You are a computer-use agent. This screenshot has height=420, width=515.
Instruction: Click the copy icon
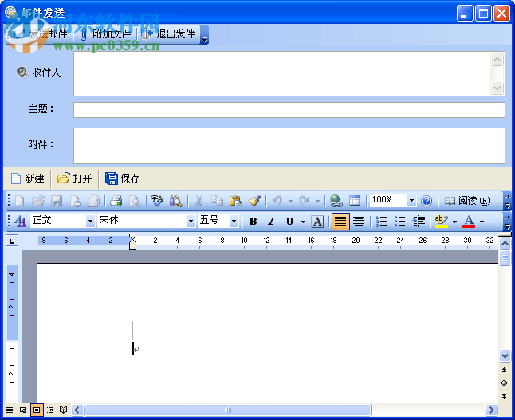[x=217, y=201]
